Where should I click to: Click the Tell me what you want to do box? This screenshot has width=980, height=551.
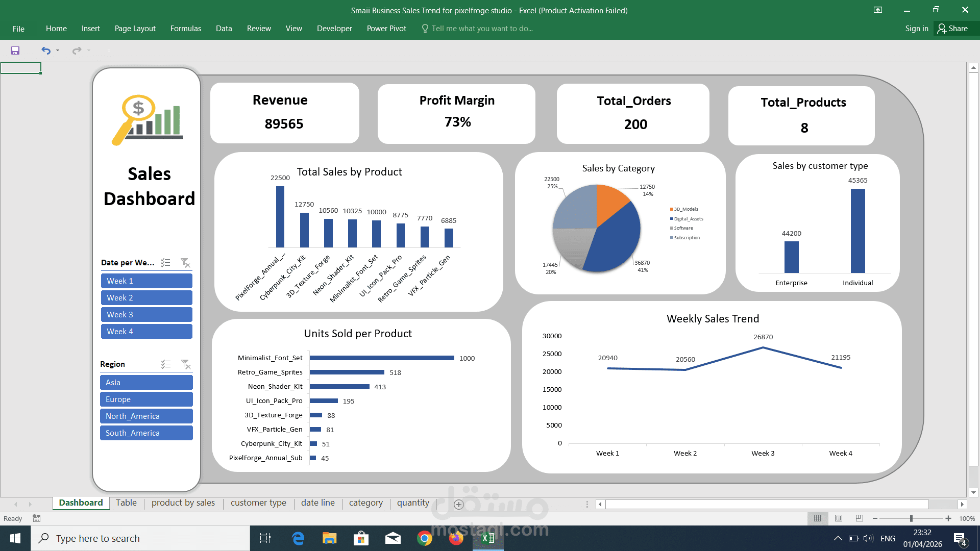477,29
